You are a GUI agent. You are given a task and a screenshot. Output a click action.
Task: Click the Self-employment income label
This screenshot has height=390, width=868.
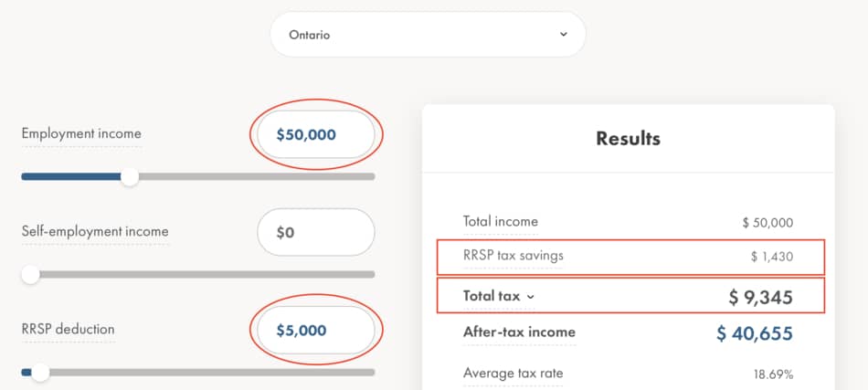click(95, 231)
